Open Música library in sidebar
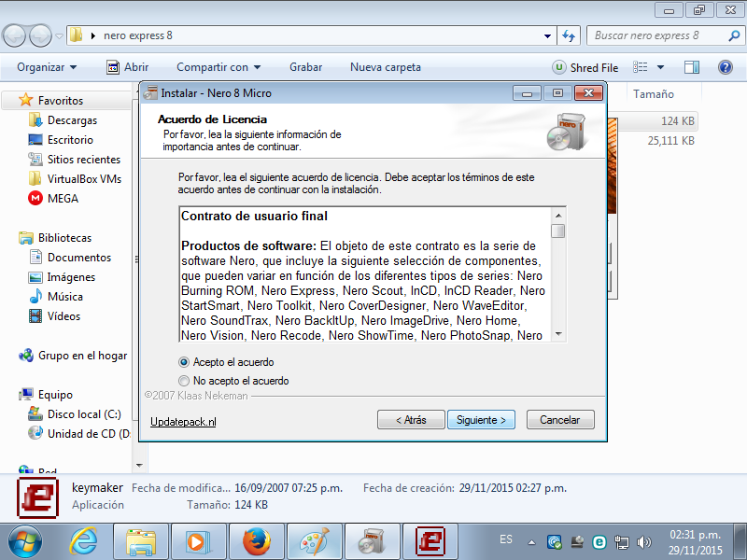Viewport: 747px width, 560px height. point(65,297)
